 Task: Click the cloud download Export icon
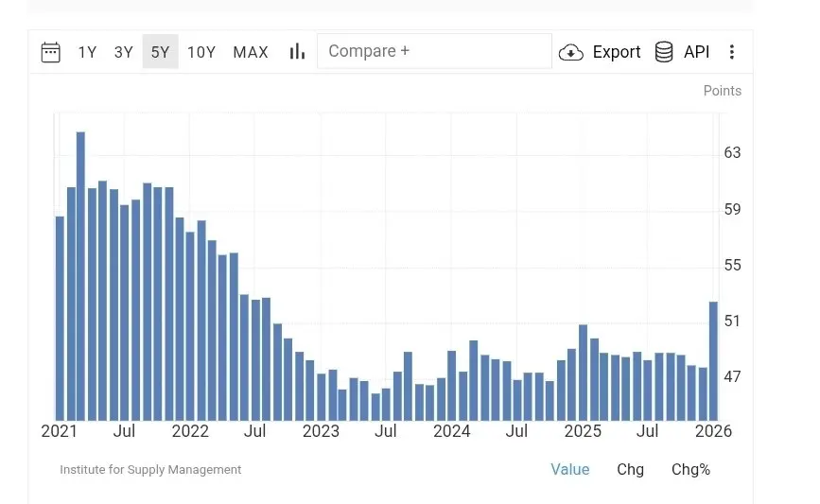[x=571, y=52]
